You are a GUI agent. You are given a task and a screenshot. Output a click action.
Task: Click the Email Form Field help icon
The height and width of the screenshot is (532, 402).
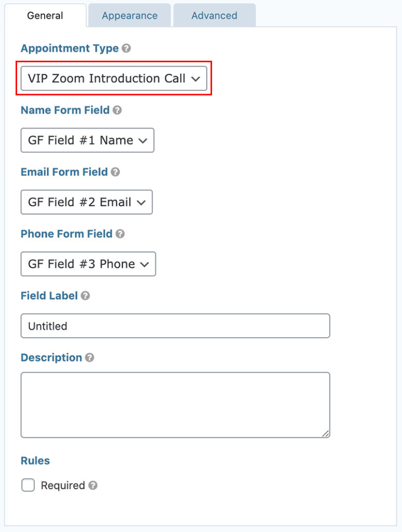tap(116, 172)
